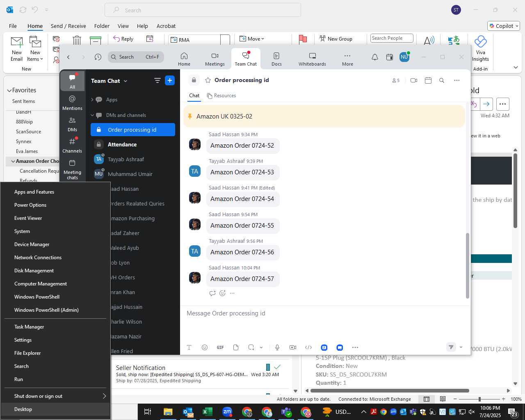Open the Outlook File menu
The height and width of the screenshot is (420, 525).
tap(13, 26)
